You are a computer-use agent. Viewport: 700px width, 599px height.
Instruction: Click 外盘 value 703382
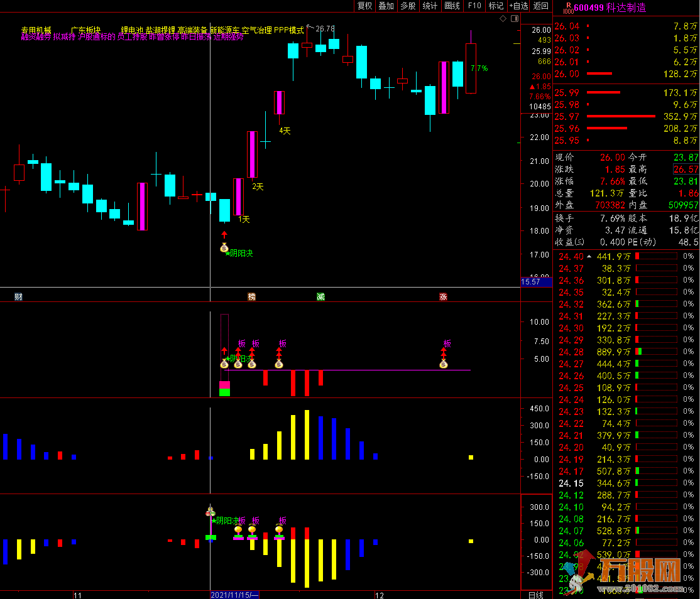coord(610,205)
